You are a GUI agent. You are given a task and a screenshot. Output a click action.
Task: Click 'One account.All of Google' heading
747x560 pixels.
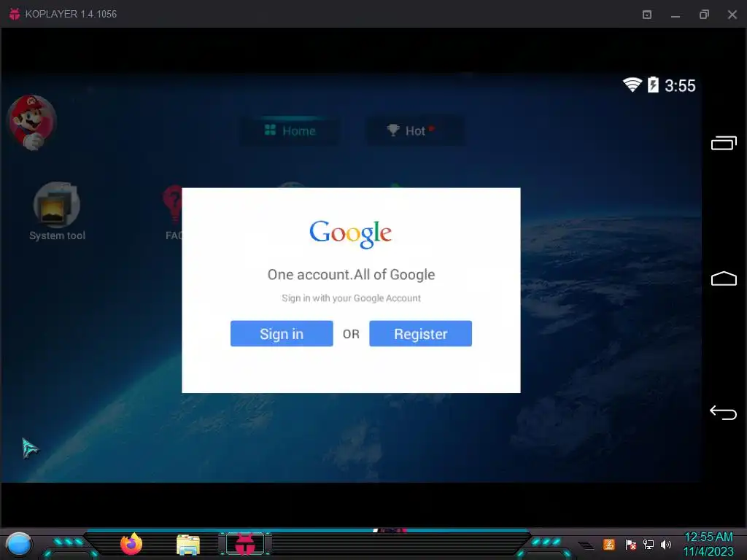(x=351, y=275)
